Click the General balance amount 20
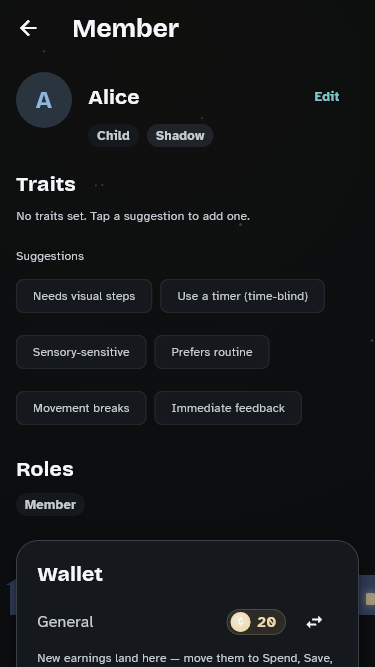Viewport: 375px width, 667px height. click(x=267, y=622)
